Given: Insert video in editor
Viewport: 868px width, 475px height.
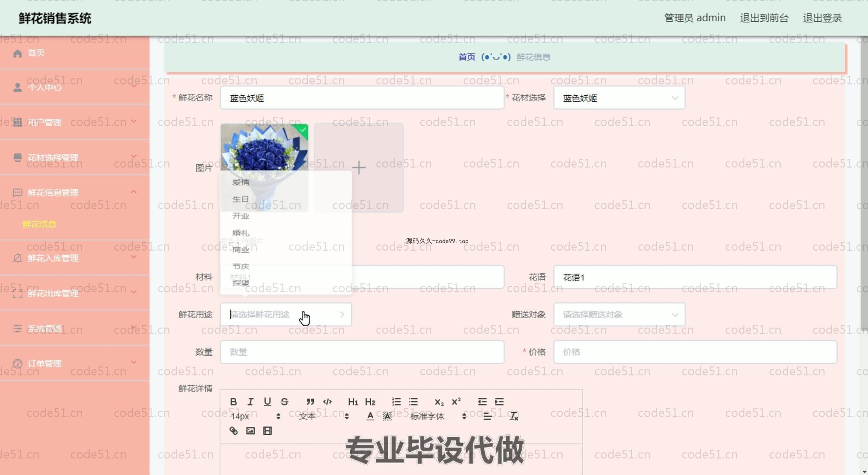Looking at the screenshot, I should coord(268,430).
